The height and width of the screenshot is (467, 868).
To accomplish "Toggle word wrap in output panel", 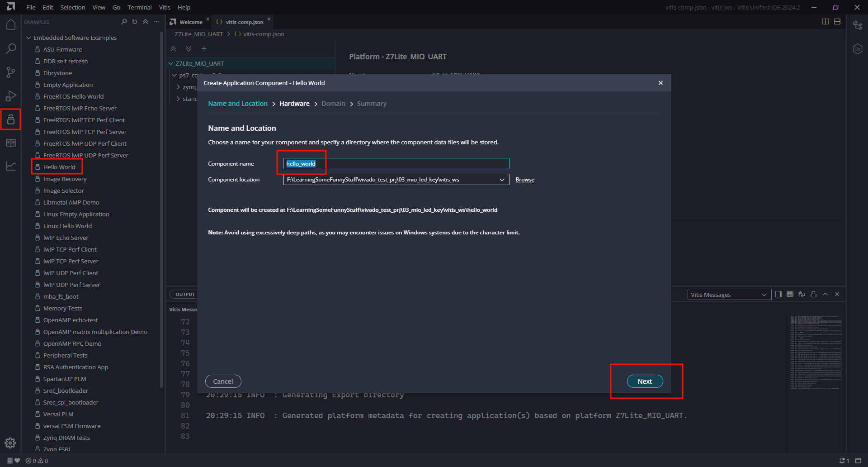I will pos(802,294).
